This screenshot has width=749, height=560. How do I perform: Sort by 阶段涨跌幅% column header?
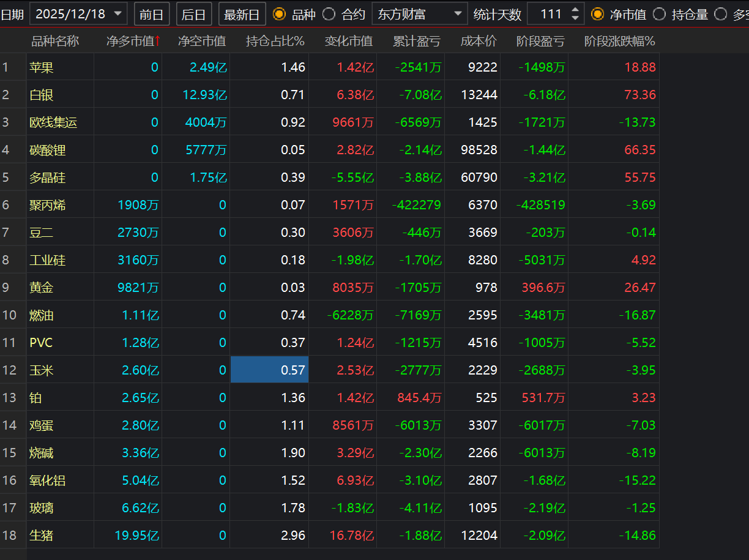click(x=619, y=41)
